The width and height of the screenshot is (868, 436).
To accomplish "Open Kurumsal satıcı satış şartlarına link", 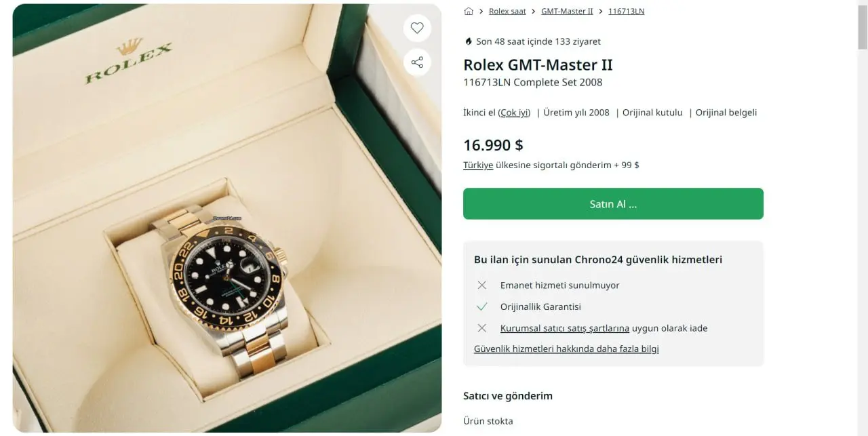I will 565,328.
